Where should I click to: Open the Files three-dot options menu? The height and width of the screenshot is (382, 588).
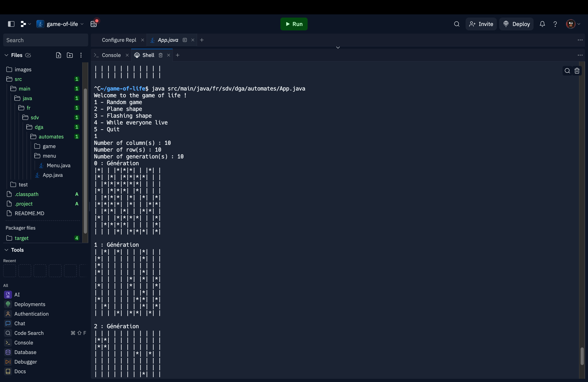[81, 55]
